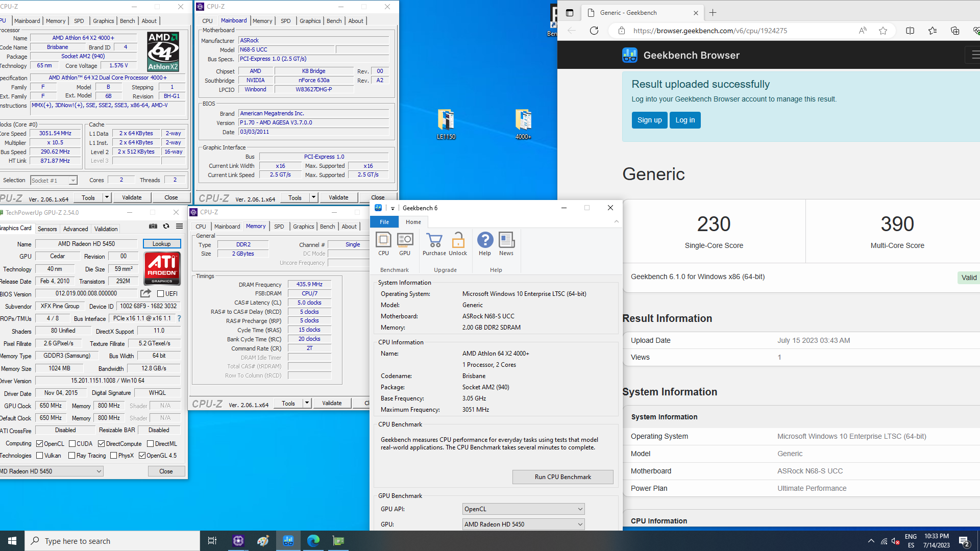Add page to favorites star icon
Viewport: 980px width, 551px height.
coord(883,31)
